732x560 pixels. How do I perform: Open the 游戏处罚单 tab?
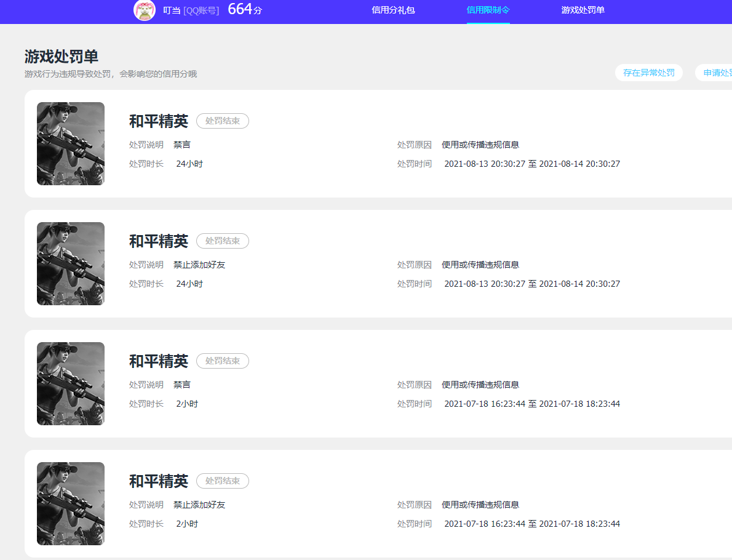[x=583, y=10]
